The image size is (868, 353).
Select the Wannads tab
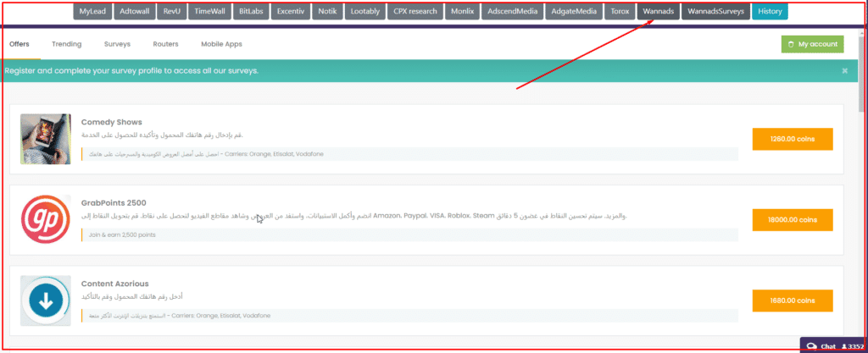[658, 11]
